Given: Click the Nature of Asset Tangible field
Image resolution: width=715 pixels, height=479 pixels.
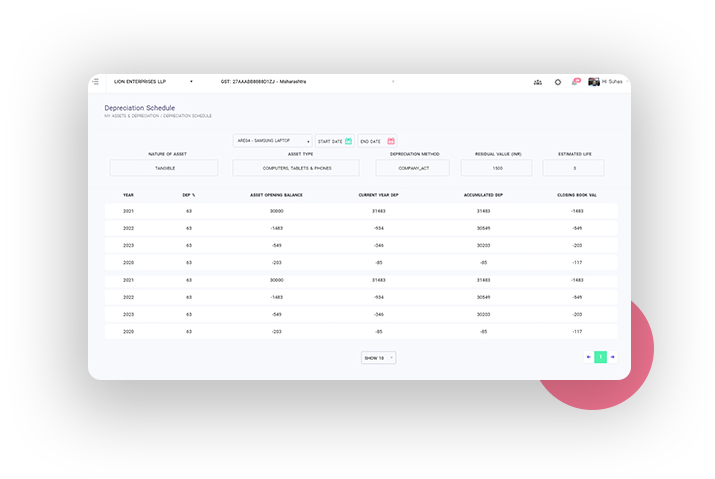Looking at the screenshot, I should tap(164, 168).
